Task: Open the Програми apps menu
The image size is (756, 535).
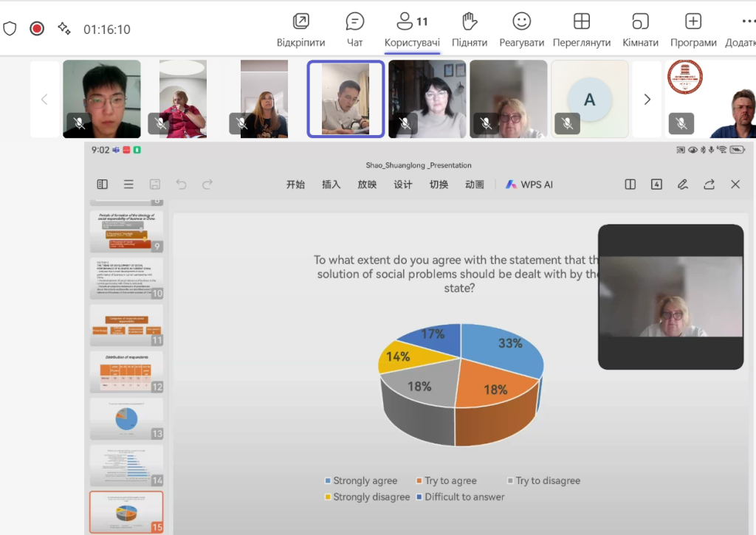Action: [693, 30]
